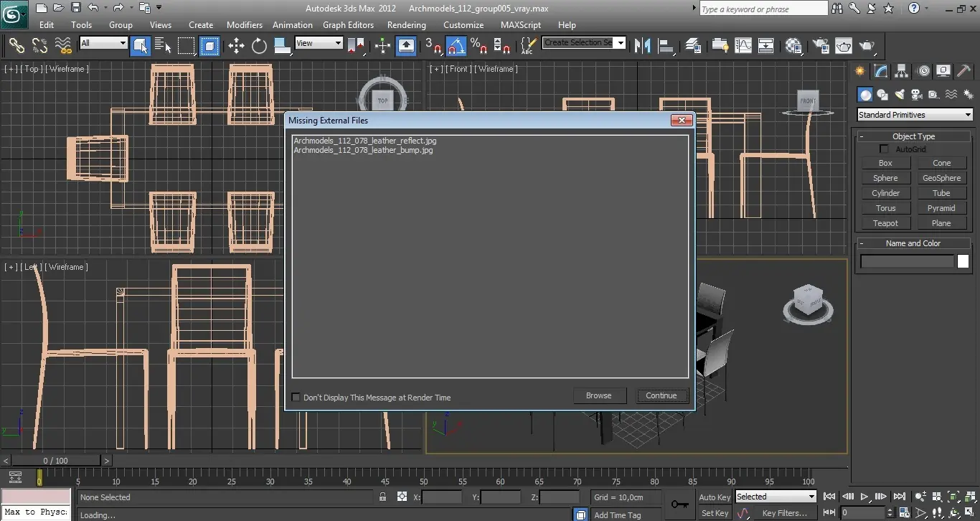The width and height of the screenshot is (980, 521).
Task: Switch to the Modify command panel tab
Action: [881, 71]
